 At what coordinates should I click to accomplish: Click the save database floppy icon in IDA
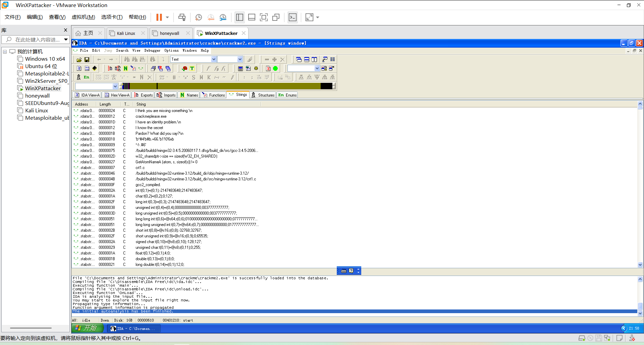[x=87, y=60]
